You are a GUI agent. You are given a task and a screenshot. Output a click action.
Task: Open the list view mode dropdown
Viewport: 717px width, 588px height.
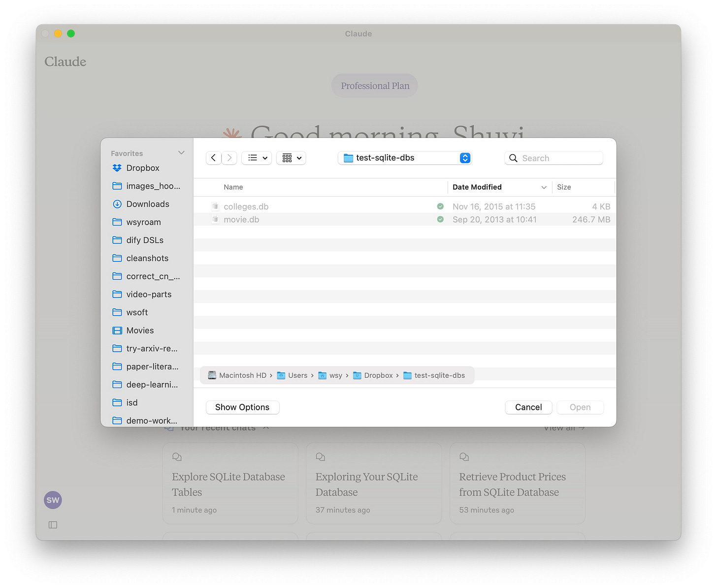[257, 158]
